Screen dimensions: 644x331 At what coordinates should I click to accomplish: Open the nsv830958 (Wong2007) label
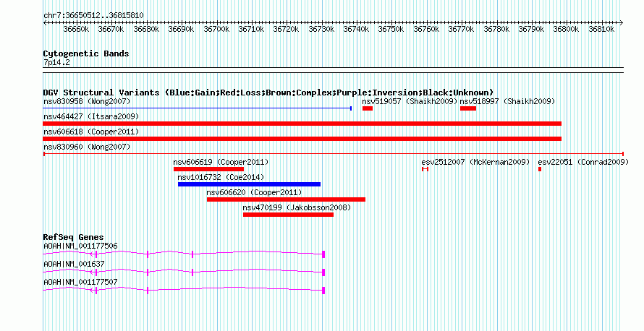pos(87,101)
